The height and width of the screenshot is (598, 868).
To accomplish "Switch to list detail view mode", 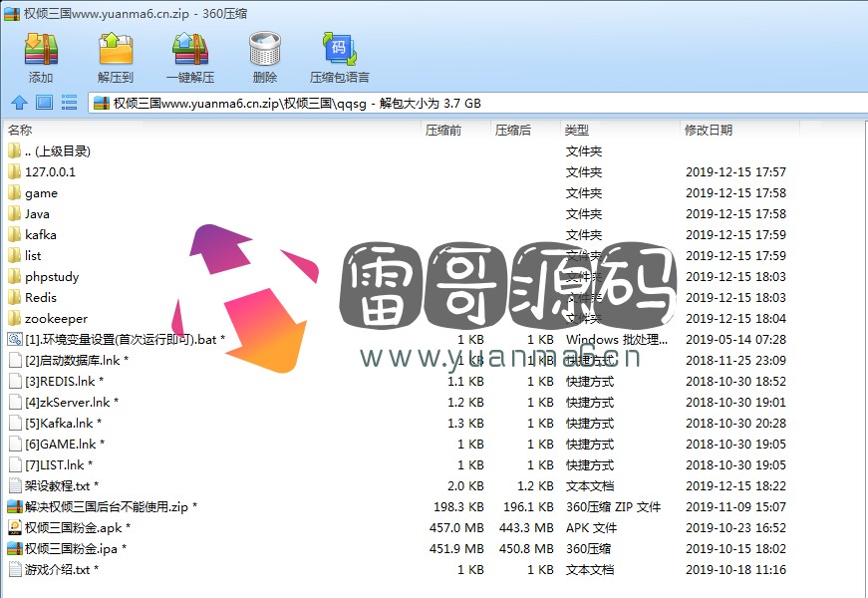I will tap(69, 103).
